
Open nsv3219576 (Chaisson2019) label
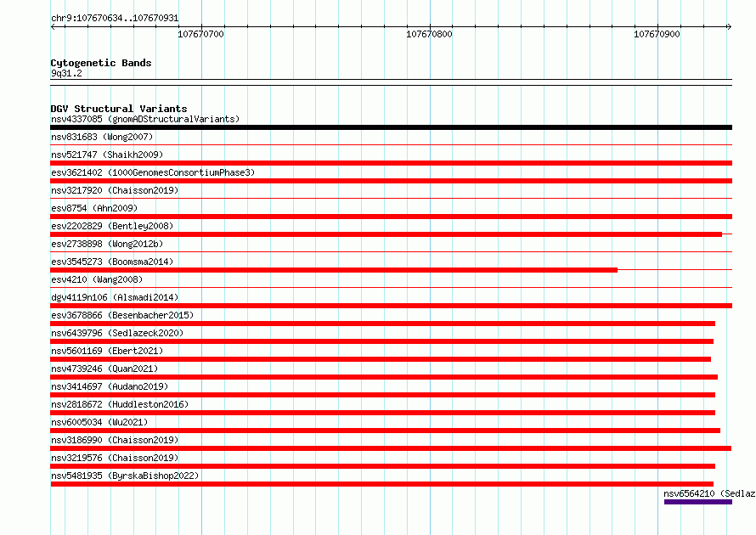(x=115, y=458)
